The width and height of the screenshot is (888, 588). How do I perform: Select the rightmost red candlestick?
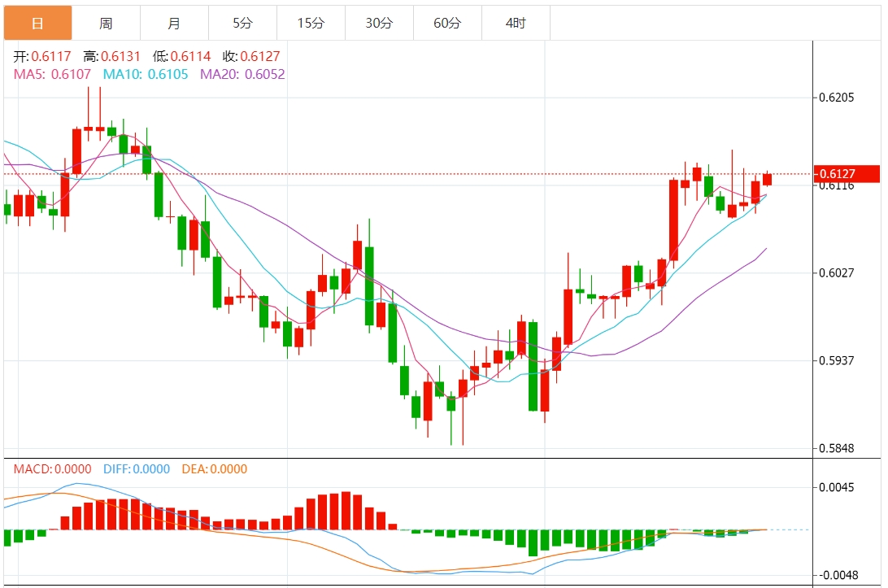tap(767, 179)
